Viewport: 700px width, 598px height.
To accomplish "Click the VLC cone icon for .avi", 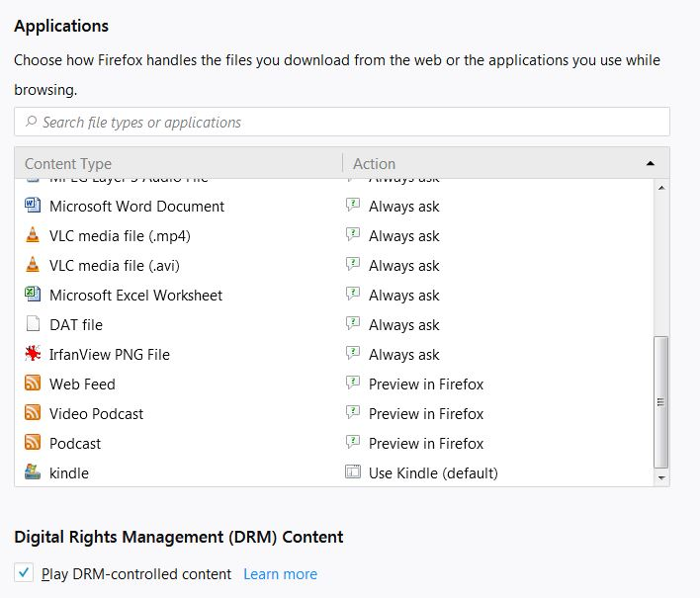I will [x=33, y=265].
